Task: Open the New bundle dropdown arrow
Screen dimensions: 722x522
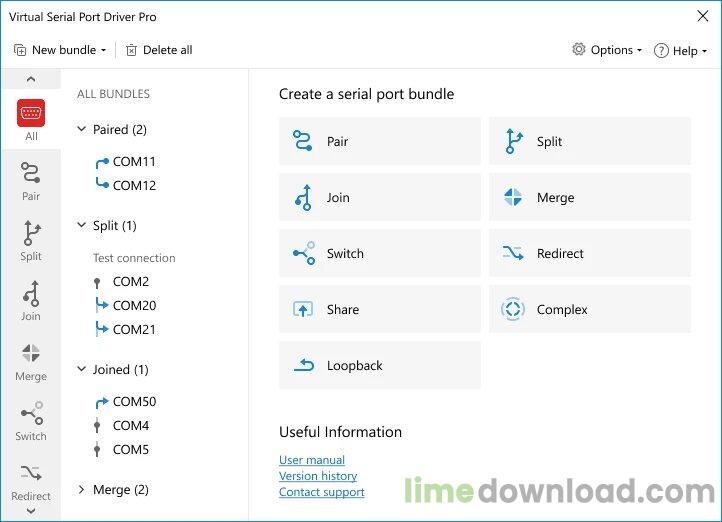Action: (x=103, y=51)
